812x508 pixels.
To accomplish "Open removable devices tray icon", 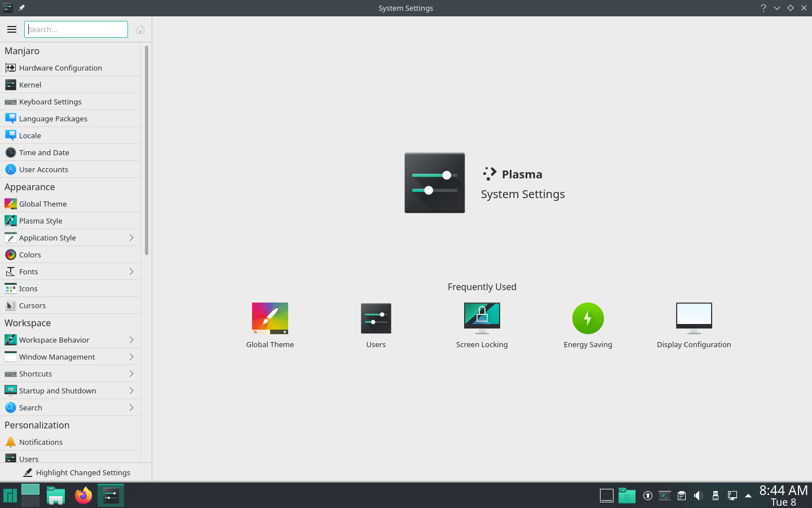I will [x=716, y=496].
